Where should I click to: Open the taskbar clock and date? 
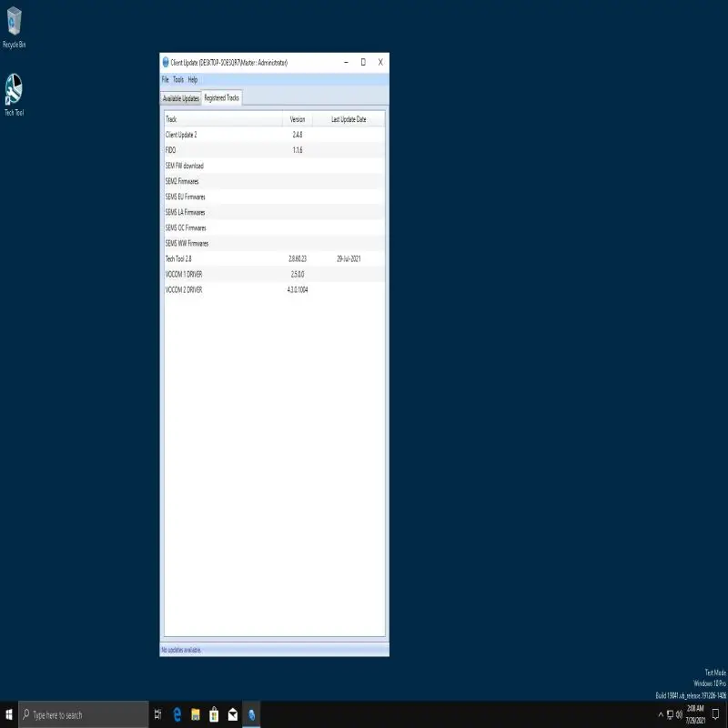click(695, 714)
